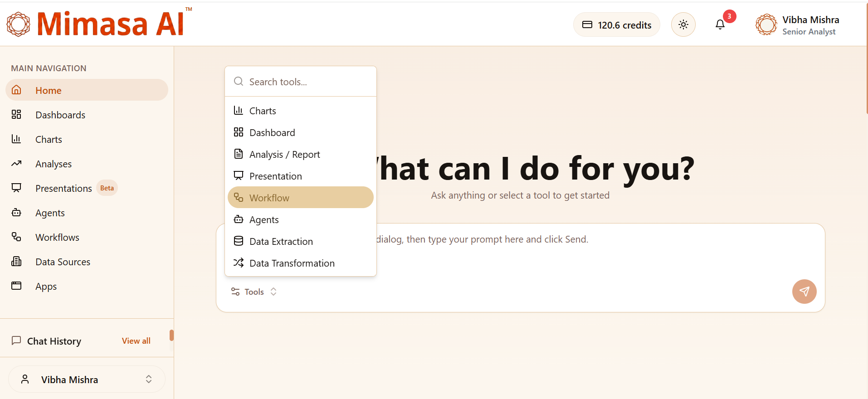Click the Tools sliders icon
Viewport: 868px width, 399px height.
coord(235,292)
